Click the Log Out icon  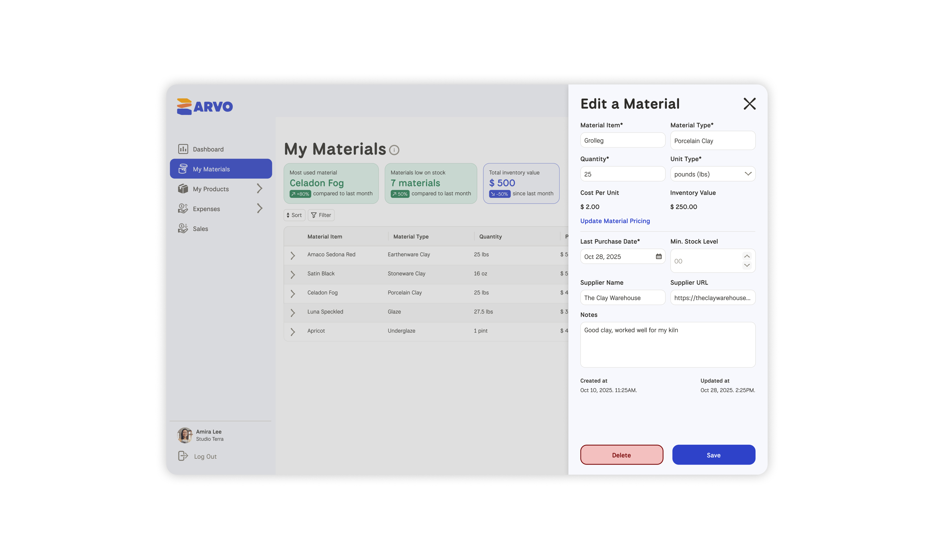point(183,456)
